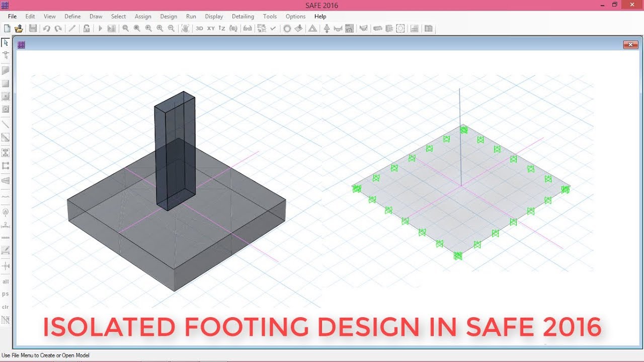Select the Reshape Object tool
644x362 pixels.
pos(6,54)
